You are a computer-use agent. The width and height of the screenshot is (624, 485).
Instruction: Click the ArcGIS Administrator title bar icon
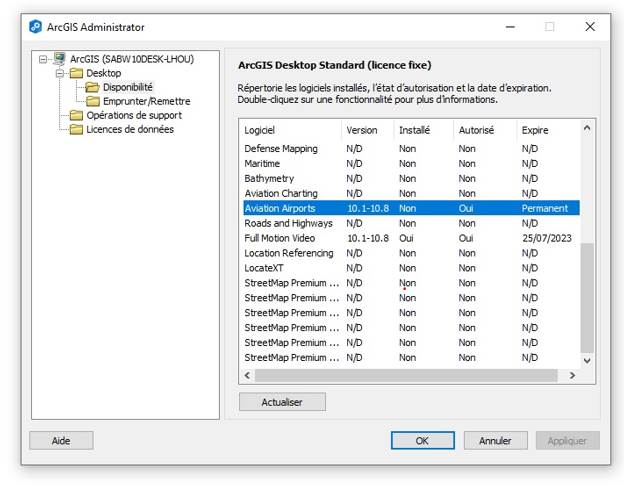(x=35, y=27)
